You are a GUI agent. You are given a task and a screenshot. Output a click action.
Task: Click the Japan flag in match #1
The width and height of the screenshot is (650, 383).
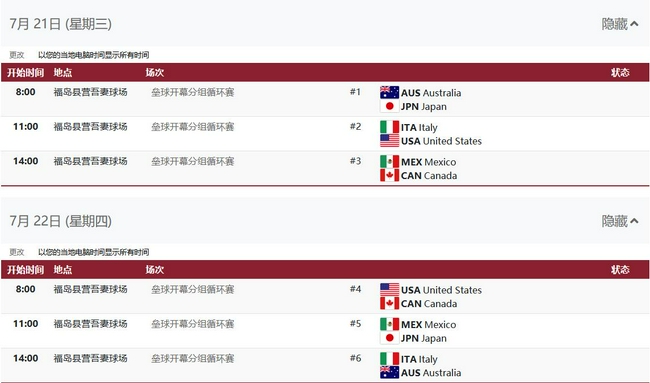[389, 106]
